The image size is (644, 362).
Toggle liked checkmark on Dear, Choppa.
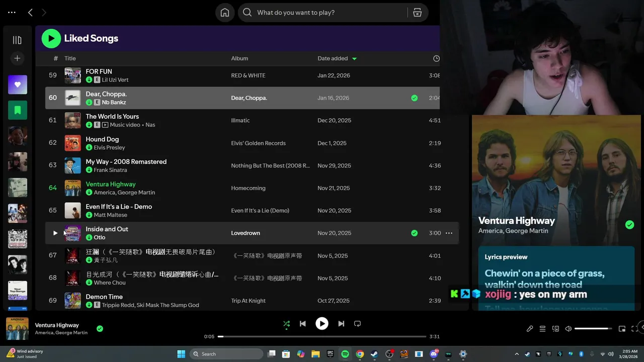click(x=414, y=98)
